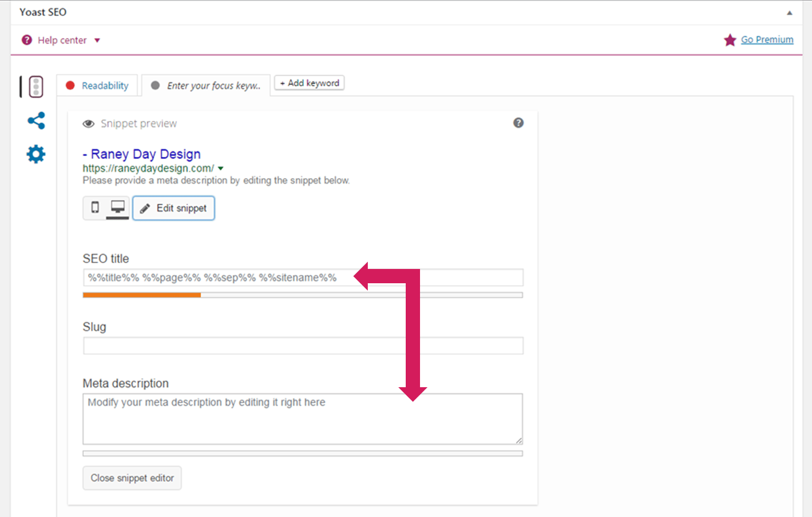The height and width of the screenshot is (517, 812).
Task: Click the Slug label
Action: pyautogui.click(x=94, y=327)
